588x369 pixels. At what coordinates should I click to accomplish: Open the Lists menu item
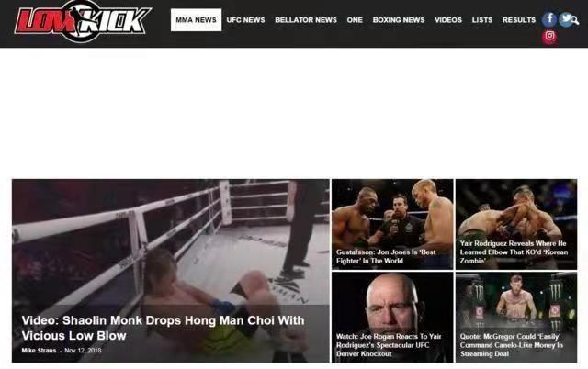click(x=482, y=20)
